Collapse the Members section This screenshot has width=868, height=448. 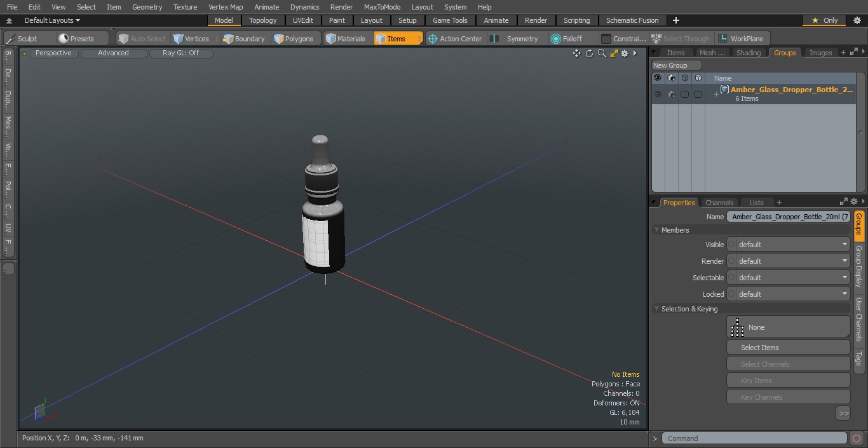[x=656, y=230]
